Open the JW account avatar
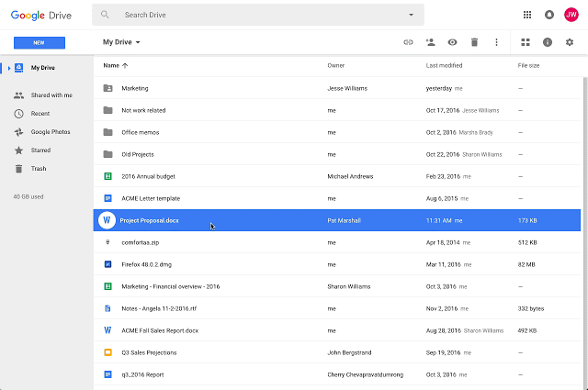Viewport: 588px width, 390px height. click(571, 15)
